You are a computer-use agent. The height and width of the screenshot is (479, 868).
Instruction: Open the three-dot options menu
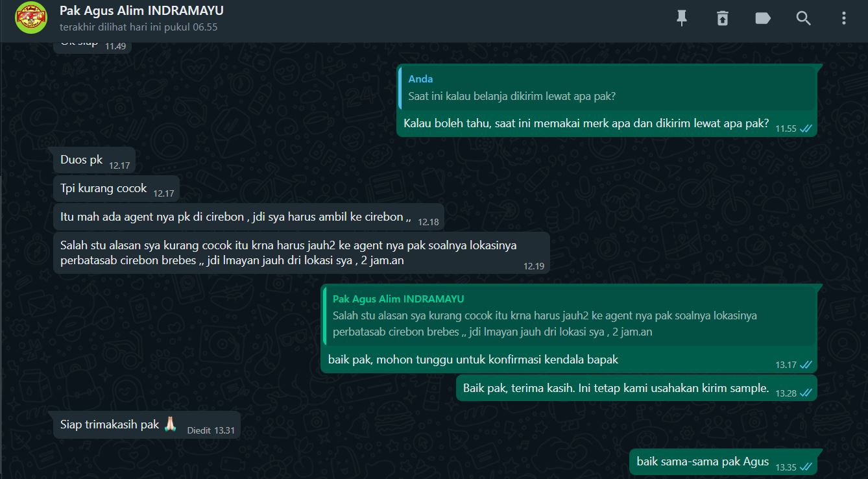[844, 18]
